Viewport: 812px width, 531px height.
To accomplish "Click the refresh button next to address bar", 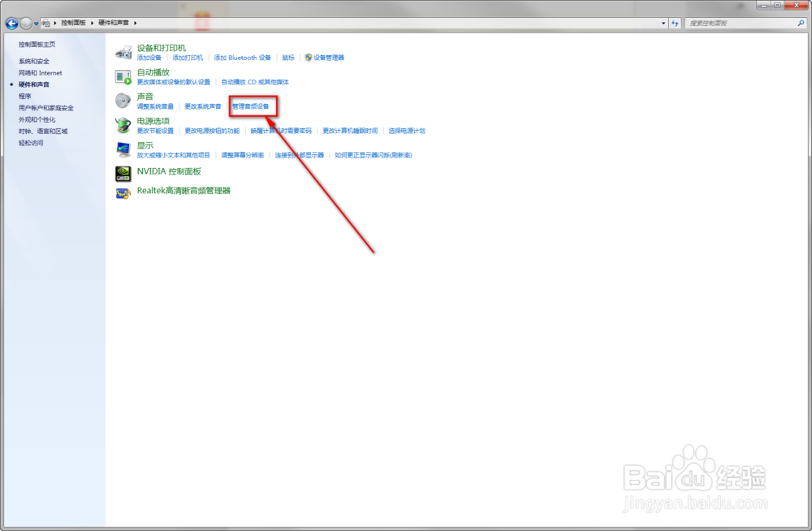I will coord(675,23).
